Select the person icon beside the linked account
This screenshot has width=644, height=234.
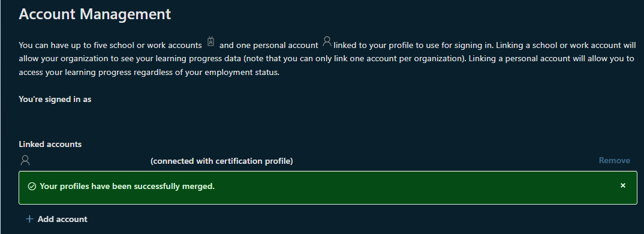coord(25,160)
